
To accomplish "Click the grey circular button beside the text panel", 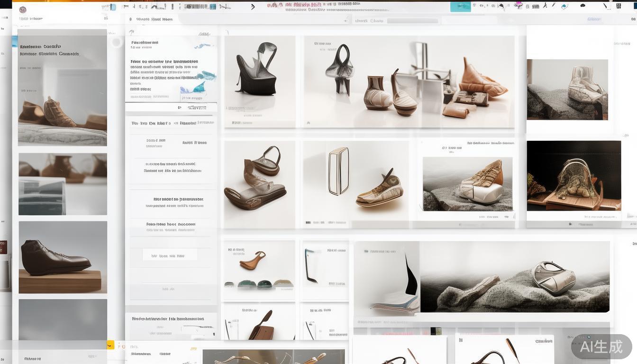I will click(x=116, y=43).
